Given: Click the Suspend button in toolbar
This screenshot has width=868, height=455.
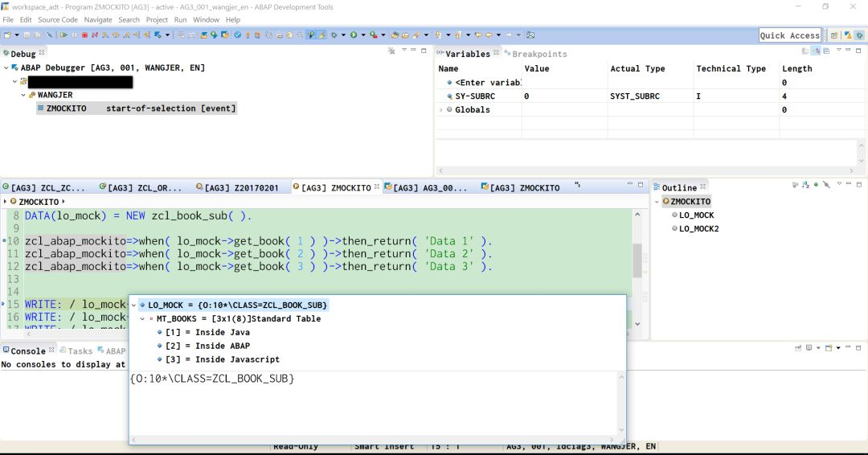Looking at the screenshot, I should [74, 35].
